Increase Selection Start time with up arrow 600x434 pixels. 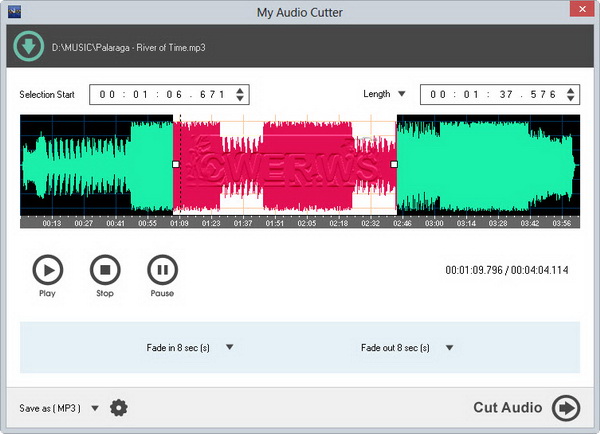(239, 90)
